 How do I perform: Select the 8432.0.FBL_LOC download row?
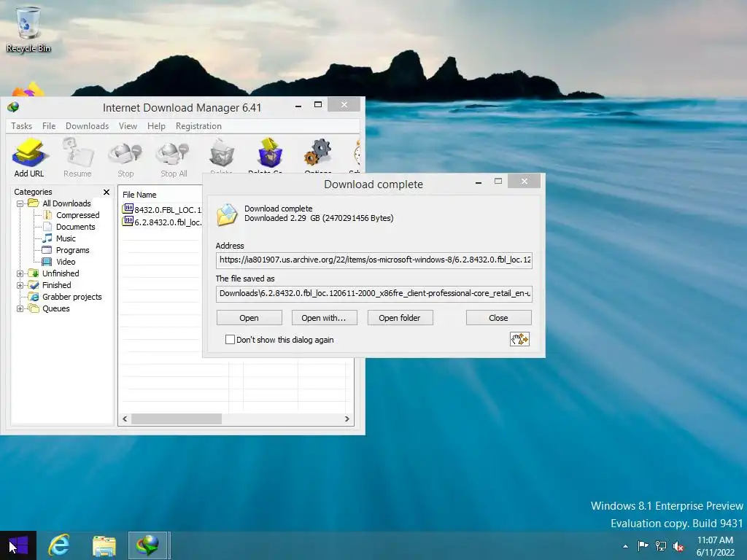(x=162, y=209)
